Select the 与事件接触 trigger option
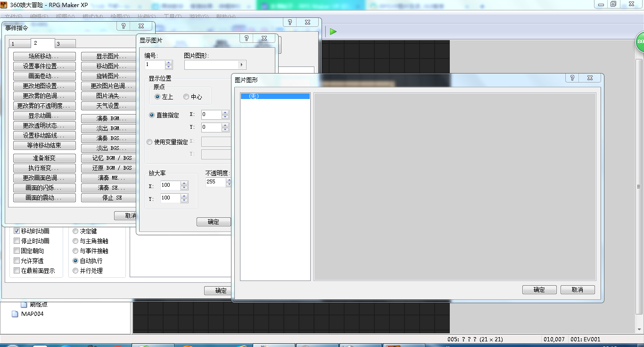644x347 pixels. click(x=75, y=251)
